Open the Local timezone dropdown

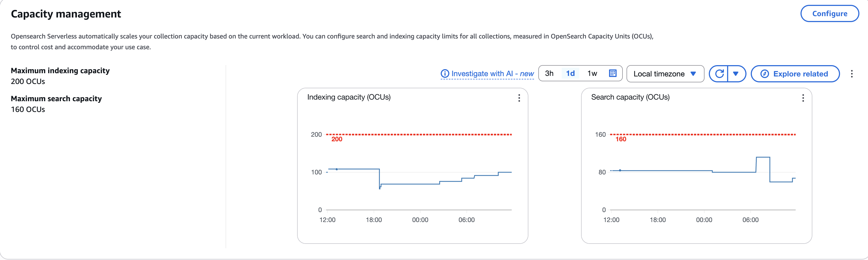point(665,73)
